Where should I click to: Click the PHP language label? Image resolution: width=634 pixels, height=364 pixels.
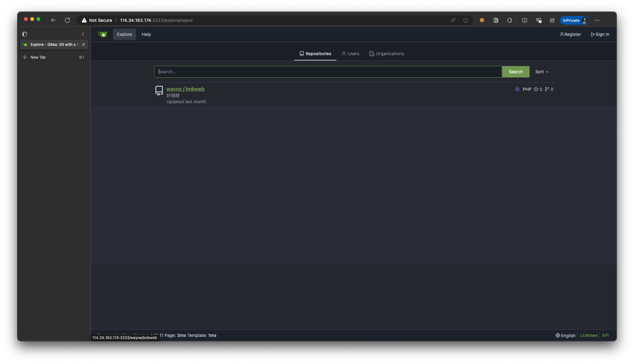(x=527, y=89)
